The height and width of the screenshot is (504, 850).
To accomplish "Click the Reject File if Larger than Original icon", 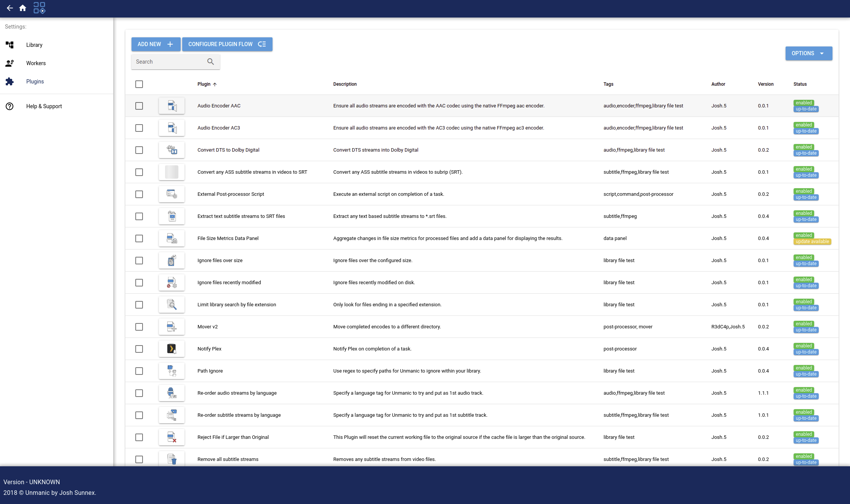I will point(172,437).
